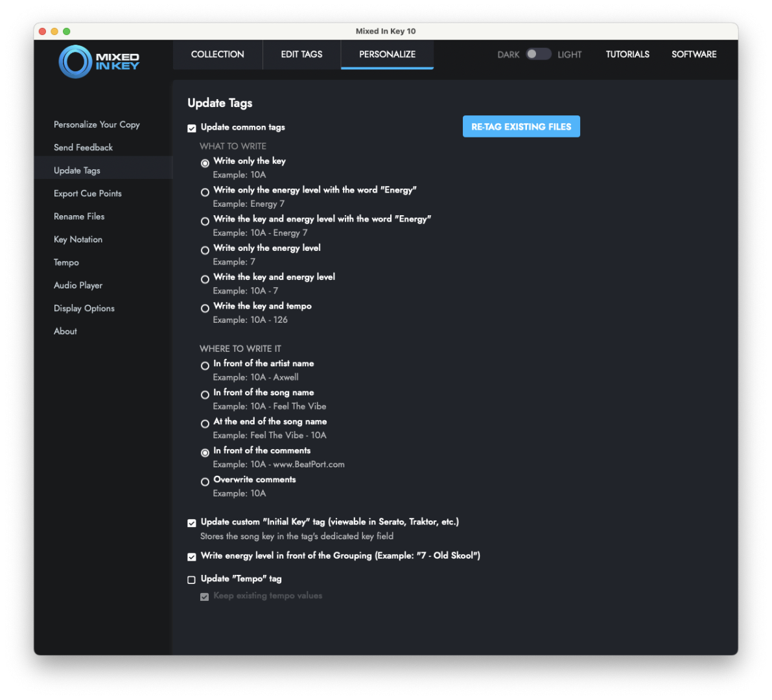Viewport: 772px width, 700px height.
Task: Toggle the Dark/Light theme switch
Action: coord(538,54)
